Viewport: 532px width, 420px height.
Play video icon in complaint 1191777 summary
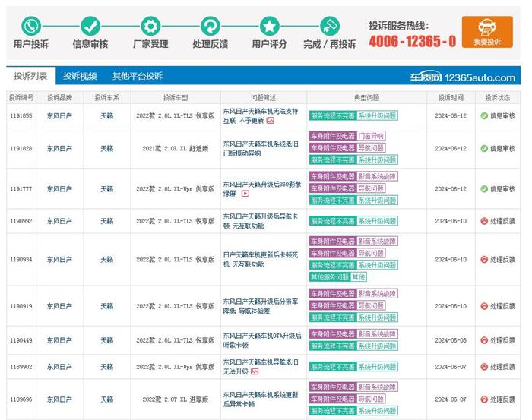click(x=245, y=194)
